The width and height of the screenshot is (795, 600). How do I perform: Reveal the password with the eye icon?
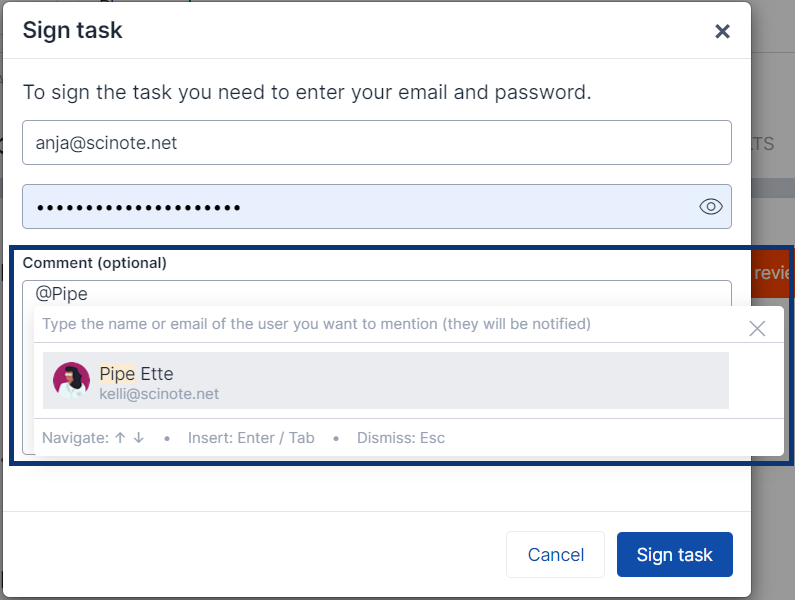coord(710,207)
